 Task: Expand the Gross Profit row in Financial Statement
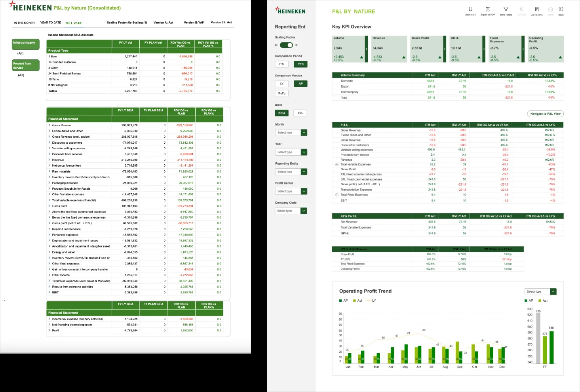coord(49,206)
